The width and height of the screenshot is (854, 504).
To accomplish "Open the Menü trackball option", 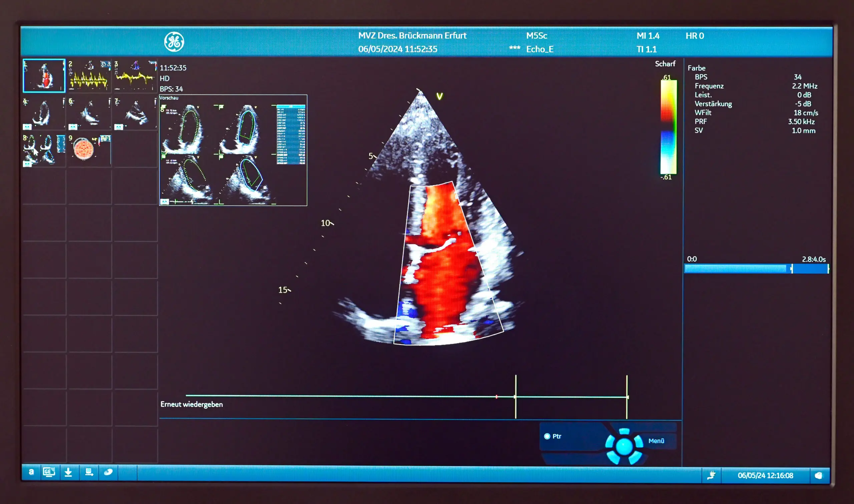I will click(x=656, y=441).
